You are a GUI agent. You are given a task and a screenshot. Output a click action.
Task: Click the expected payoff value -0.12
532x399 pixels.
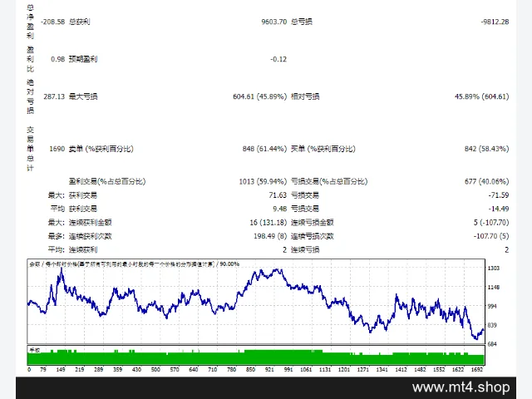point(278,59)
